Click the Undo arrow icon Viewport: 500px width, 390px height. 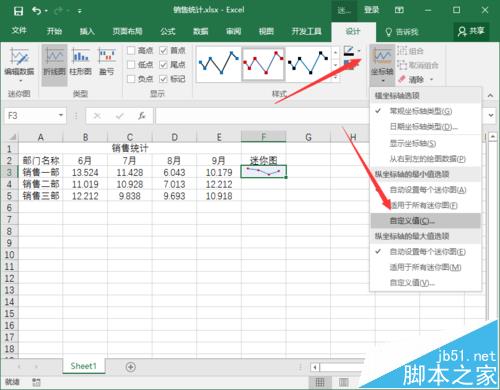pos(36,11)
